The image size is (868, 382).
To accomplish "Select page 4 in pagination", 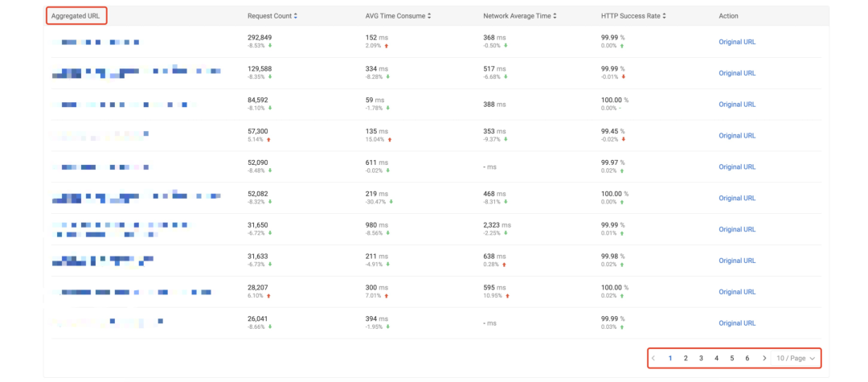I will 716,358.
